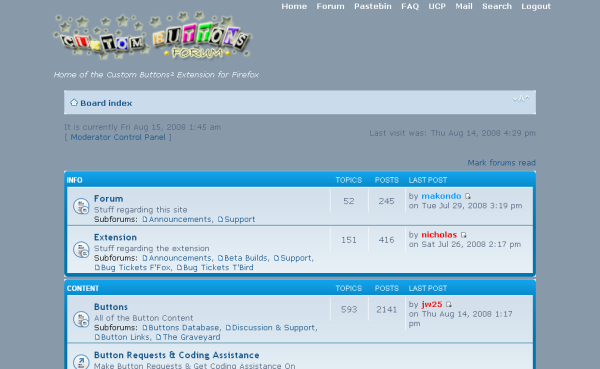View nicholas's user profile
Viewport: 600px width, 369px height.
pyautogui.click(x=439, y=235)
